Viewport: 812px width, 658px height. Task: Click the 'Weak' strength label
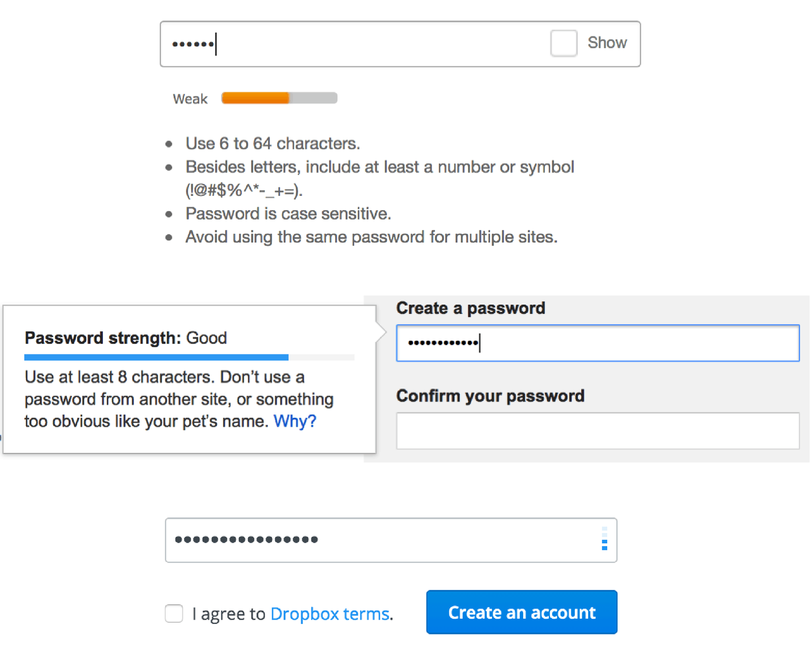coord(190,99)
